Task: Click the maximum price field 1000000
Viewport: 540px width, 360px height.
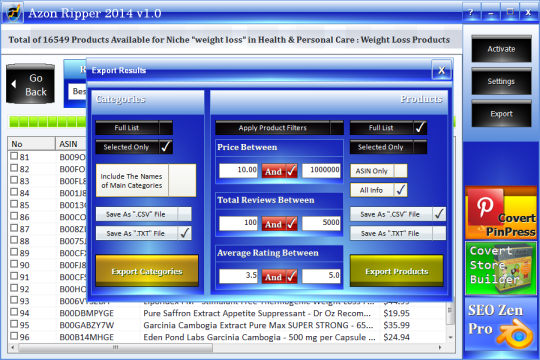Action: click(321, 171)
